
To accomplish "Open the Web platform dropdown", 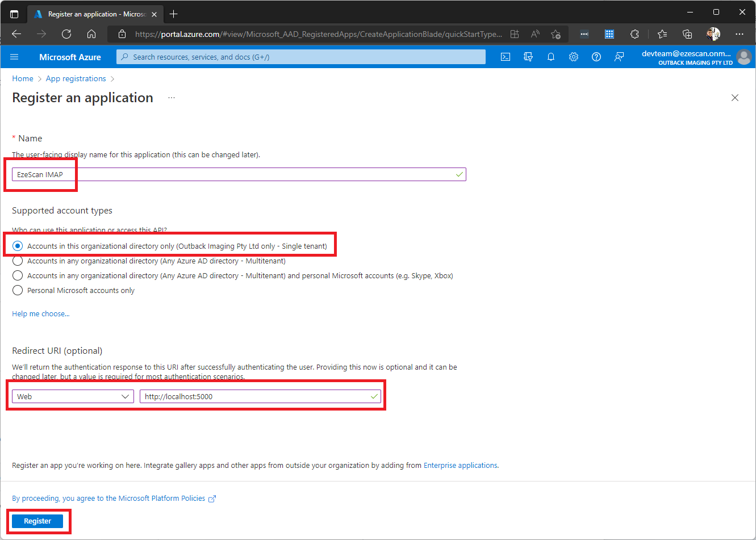I will [73, 396].
